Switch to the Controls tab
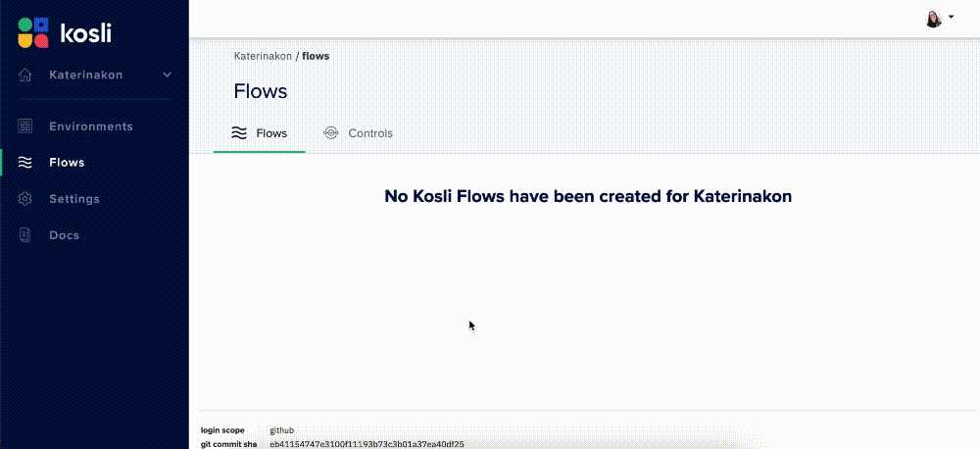The height and width of the screenshot is (449, 980). click(x=358, y=133)
